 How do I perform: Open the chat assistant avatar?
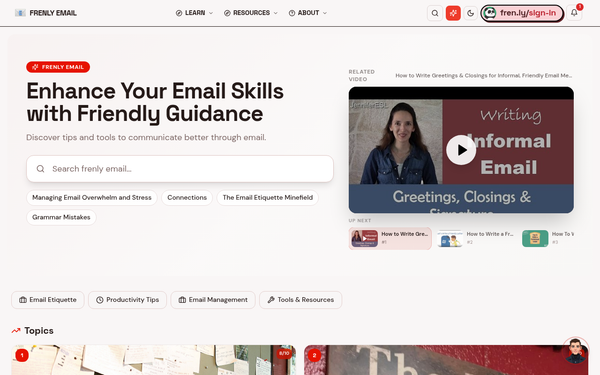pos(576,350)
